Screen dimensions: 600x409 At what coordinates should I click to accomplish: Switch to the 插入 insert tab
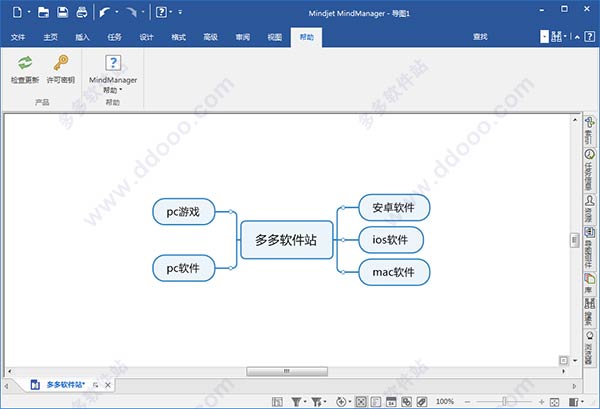click(x=82, y=37)
